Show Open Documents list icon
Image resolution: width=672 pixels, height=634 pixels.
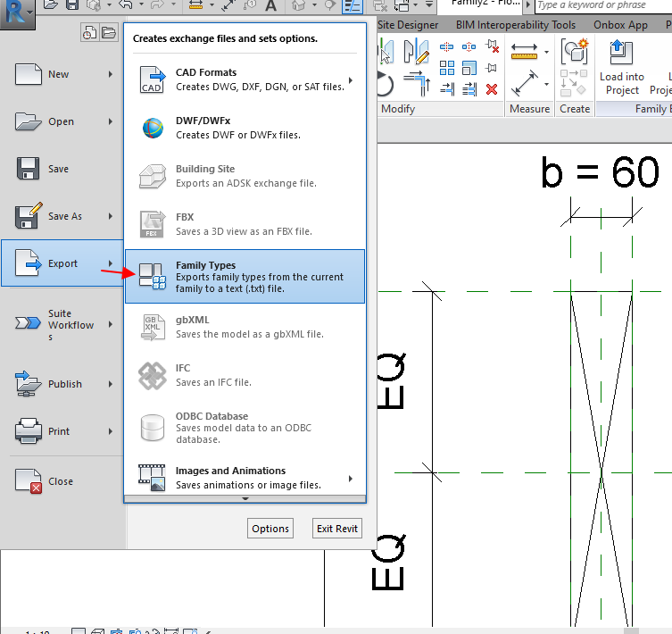109,33
